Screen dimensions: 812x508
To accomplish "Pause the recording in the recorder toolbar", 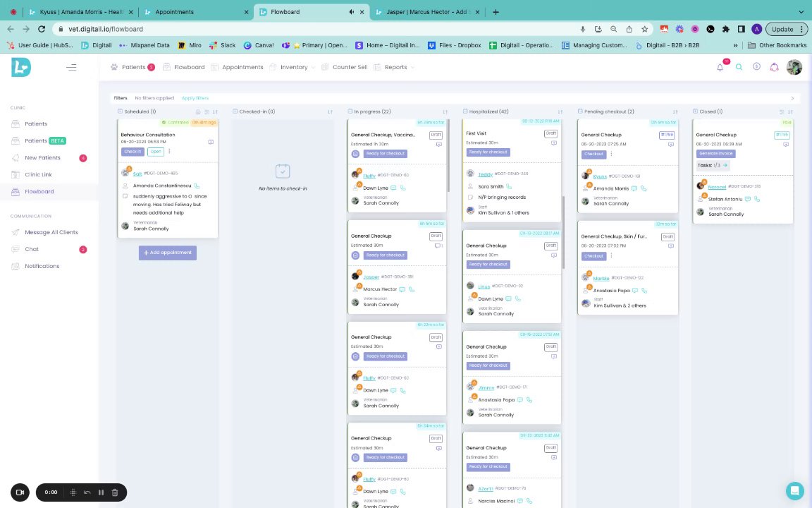I will [101, 492].
